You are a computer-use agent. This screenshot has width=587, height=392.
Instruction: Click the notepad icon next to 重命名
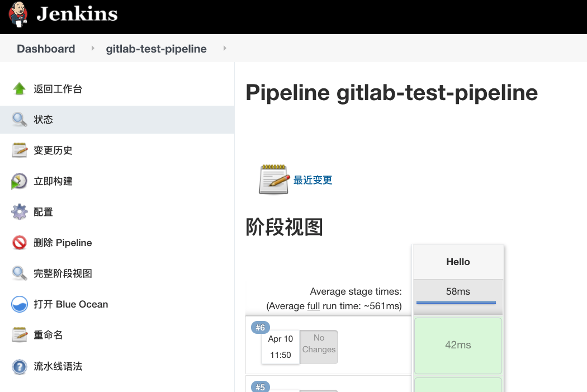(19, 335)
